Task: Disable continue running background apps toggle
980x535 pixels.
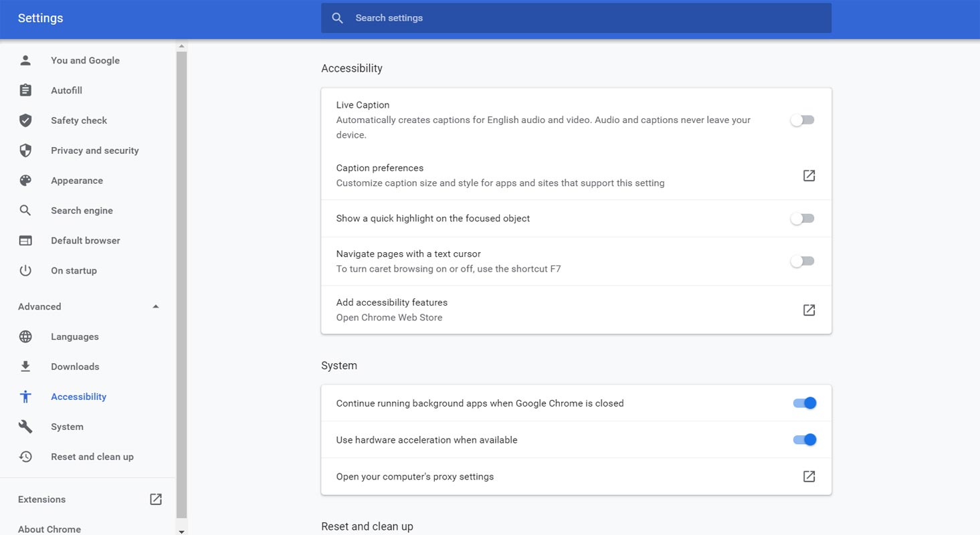Action: click(804, 403)
